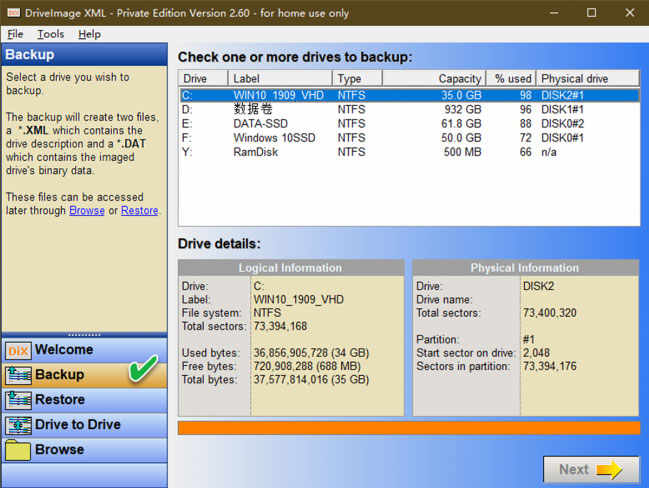Click the Logical Information panel header
649x488 pixels.
[291, 268]
